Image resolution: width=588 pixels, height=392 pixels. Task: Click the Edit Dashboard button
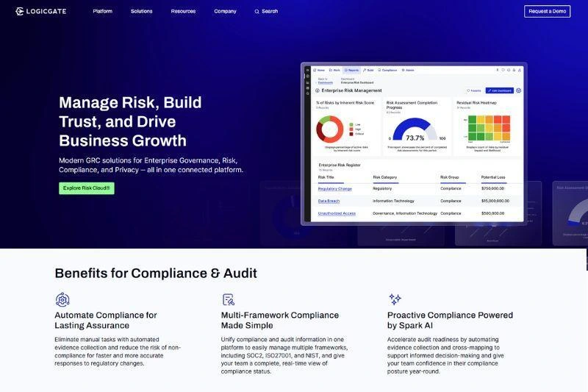click(x=500, y=90)
